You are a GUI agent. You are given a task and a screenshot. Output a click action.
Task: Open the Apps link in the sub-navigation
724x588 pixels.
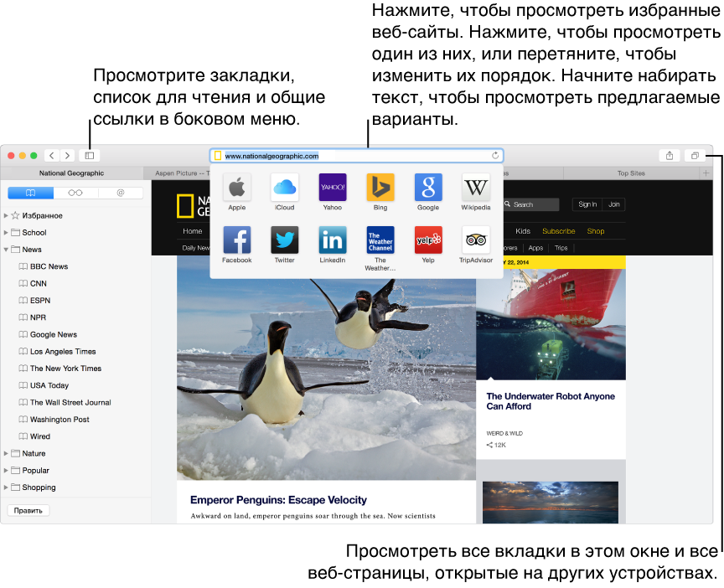coord(535,248)
